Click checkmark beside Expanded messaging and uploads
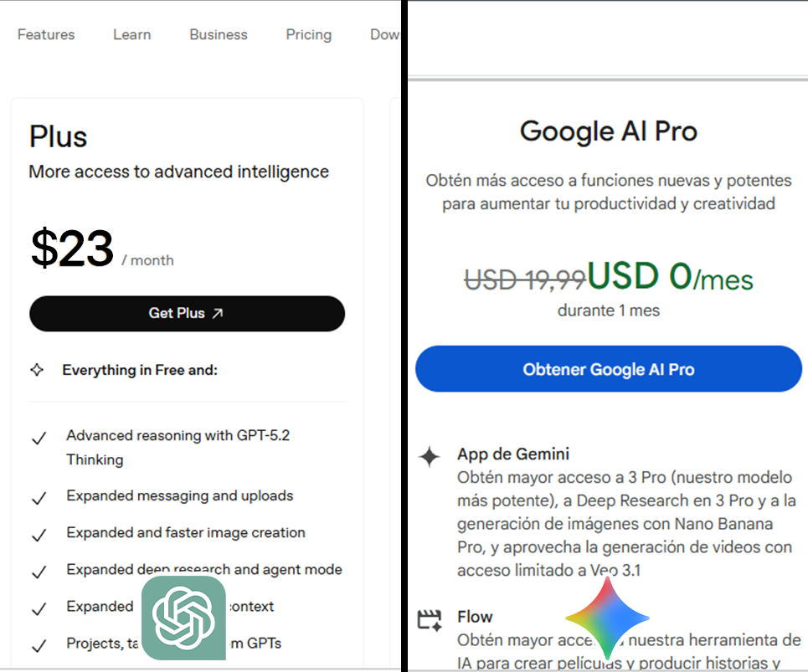 39,498
